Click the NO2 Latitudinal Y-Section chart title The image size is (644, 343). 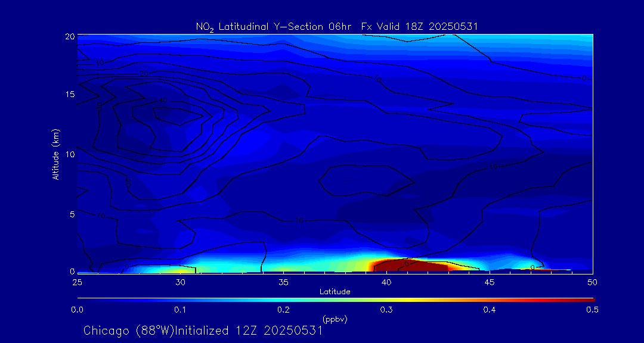pyautogui.click(x=337, y=26)
